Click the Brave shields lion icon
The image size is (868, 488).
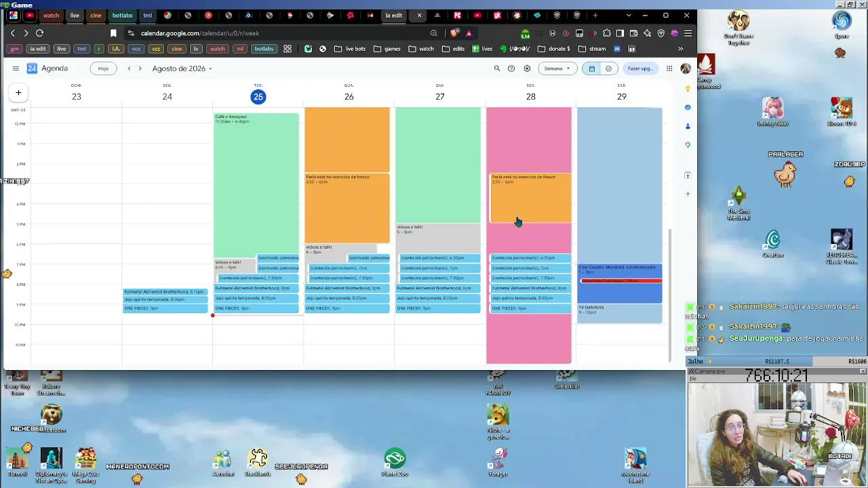(455, 33)
